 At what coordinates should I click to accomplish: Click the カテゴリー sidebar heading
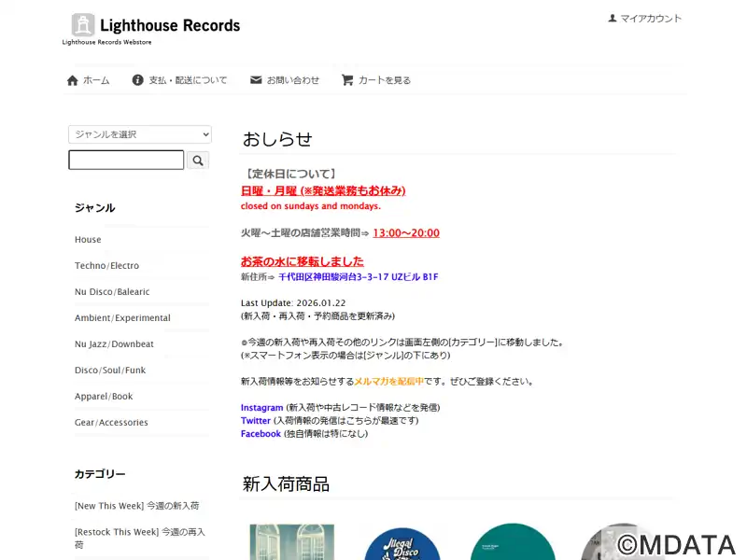[x=100, y=474]
